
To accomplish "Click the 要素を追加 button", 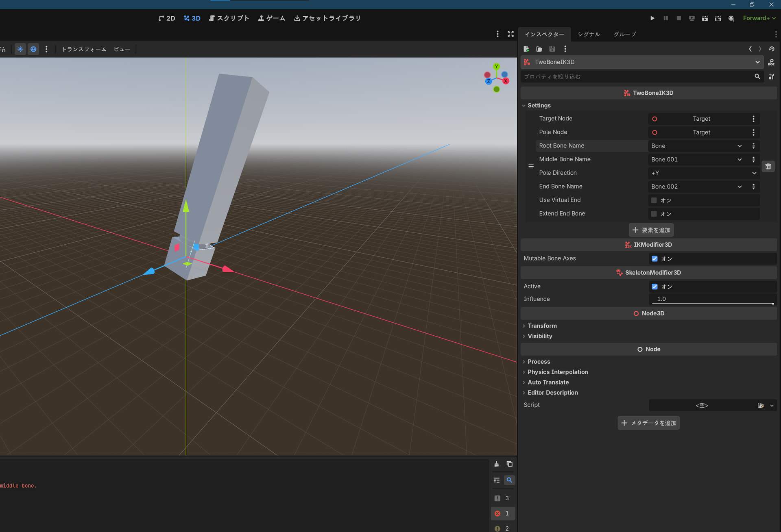I will 651,230.
